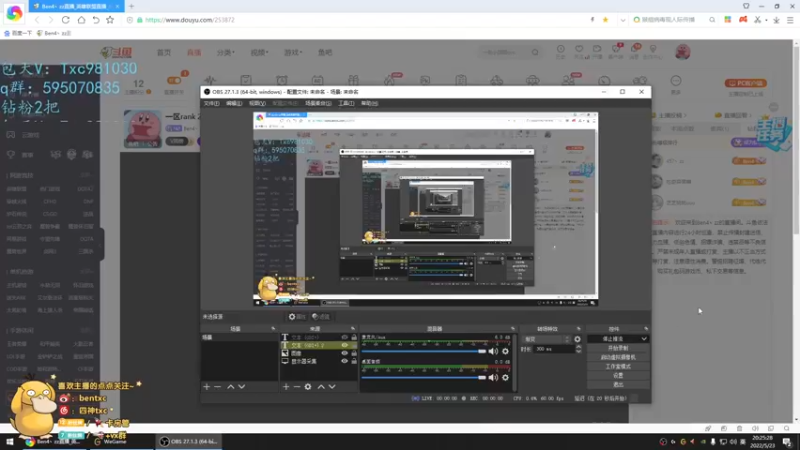The image size is (800, 450).
Task: Mute the microphone channel speaker icon
Action: point(493,351)
